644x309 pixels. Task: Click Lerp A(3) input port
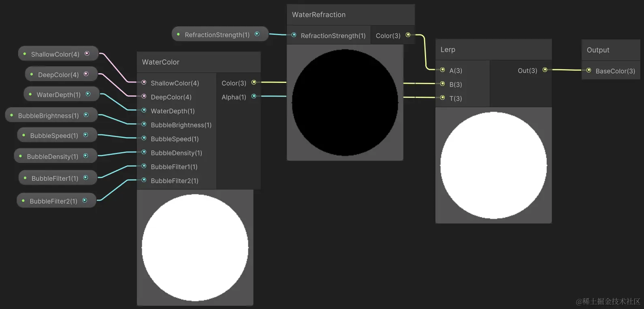(442, 70)
